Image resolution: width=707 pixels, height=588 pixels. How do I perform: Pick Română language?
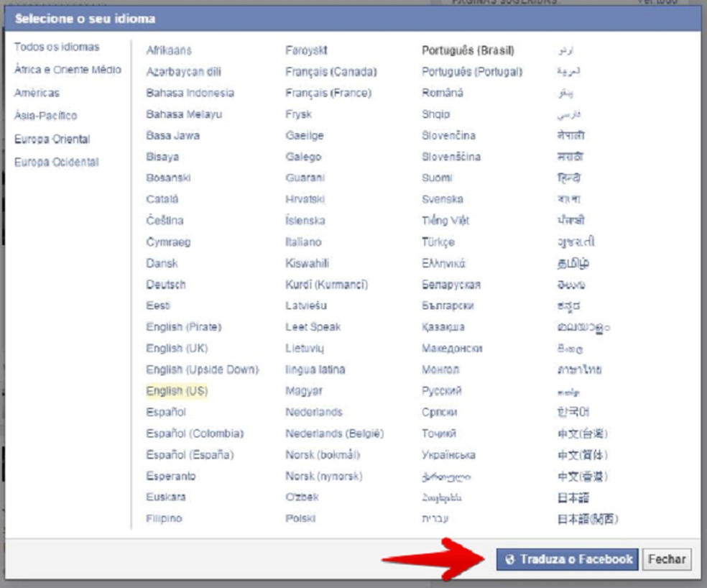click(x=443, y=93)
